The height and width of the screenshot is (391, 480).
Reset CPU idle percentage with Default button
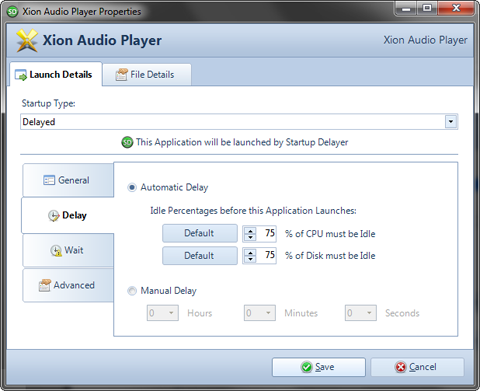(200, 233)
